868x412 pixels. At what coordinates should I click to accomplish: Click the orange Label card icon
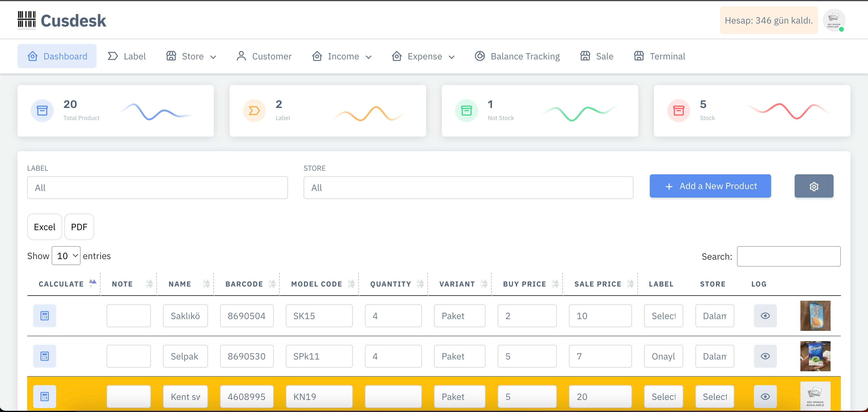coord(254,110)
